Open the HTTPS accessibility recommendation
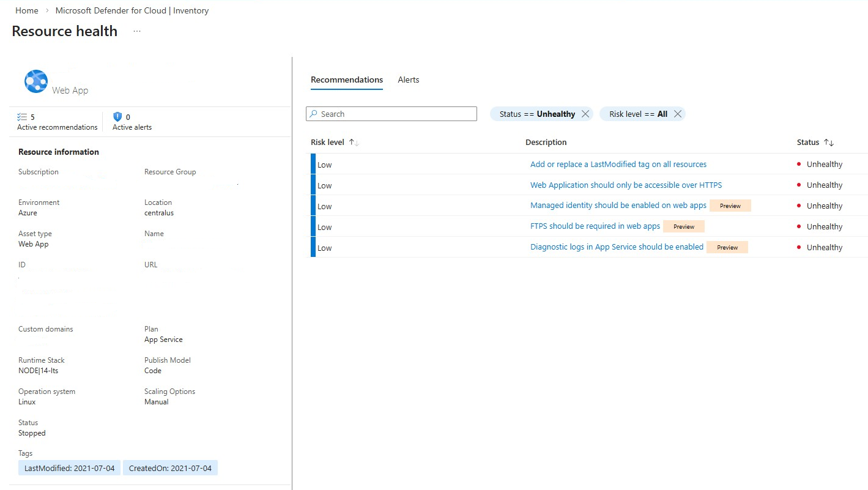Viewport: 868px width, 490px height. tap(626, 185)
